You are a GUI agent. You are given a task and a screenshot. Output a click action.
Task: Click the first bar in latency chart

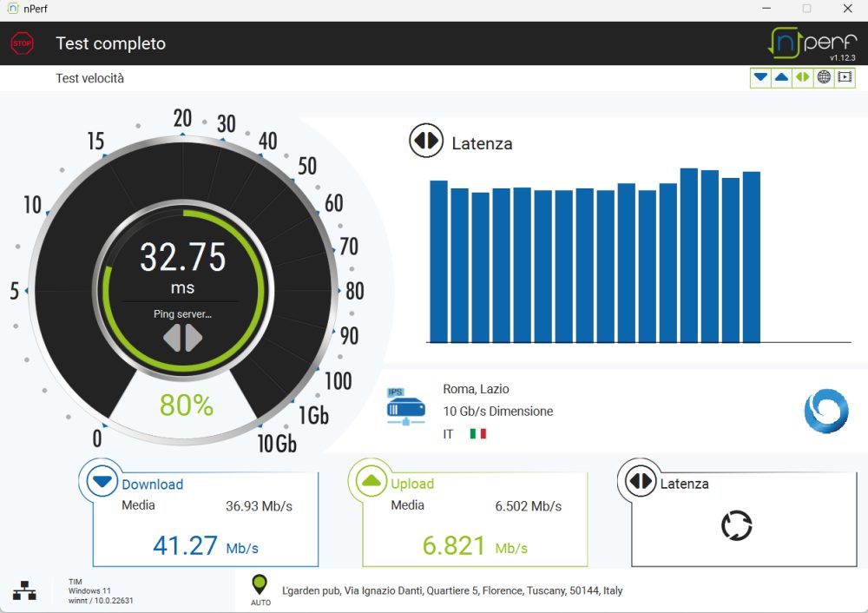439,261
